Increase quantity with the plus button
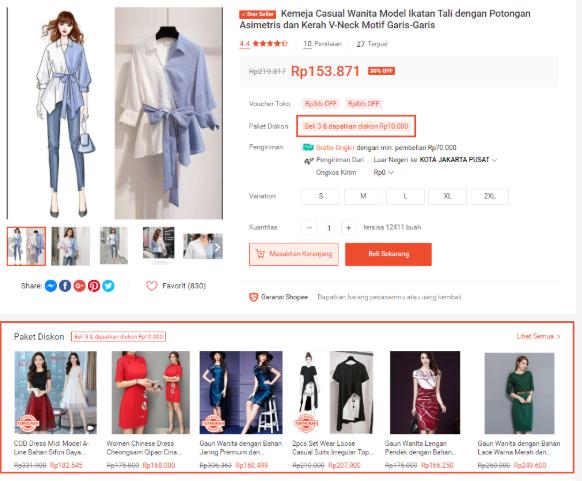 tap(348, 228)
